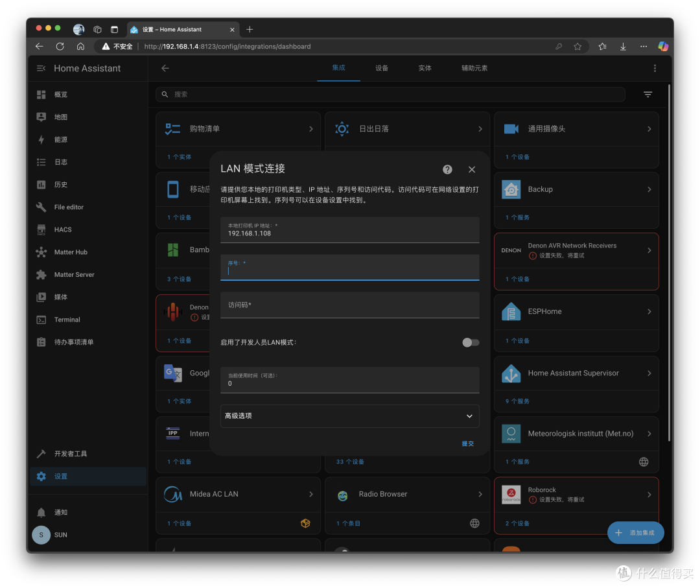Click the dialog help question mark icon
Viewport: 700px width, 588px height.
[447, 170]
